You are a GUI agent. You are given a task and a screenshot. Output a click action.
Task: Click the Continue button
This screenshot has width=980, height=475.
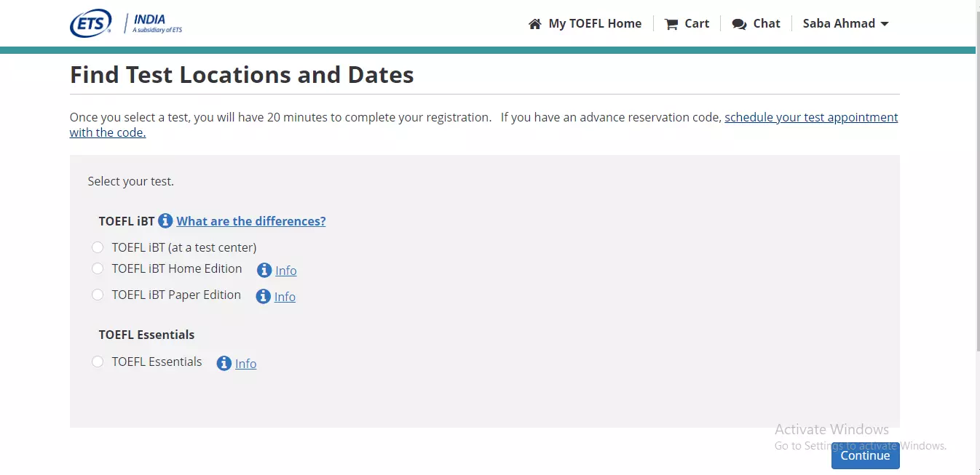pos(865,455)
